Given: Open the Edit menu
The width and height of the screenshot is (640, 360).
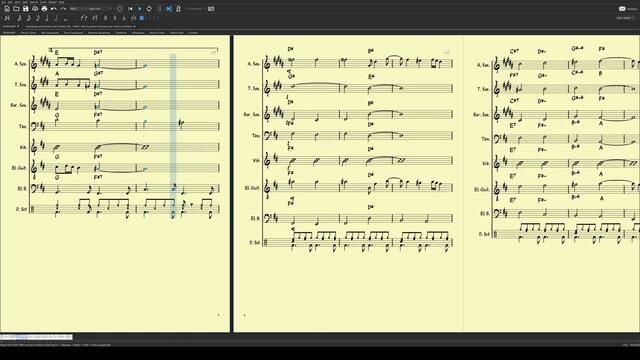Looking at the screenshot, I should coord(10,2).
